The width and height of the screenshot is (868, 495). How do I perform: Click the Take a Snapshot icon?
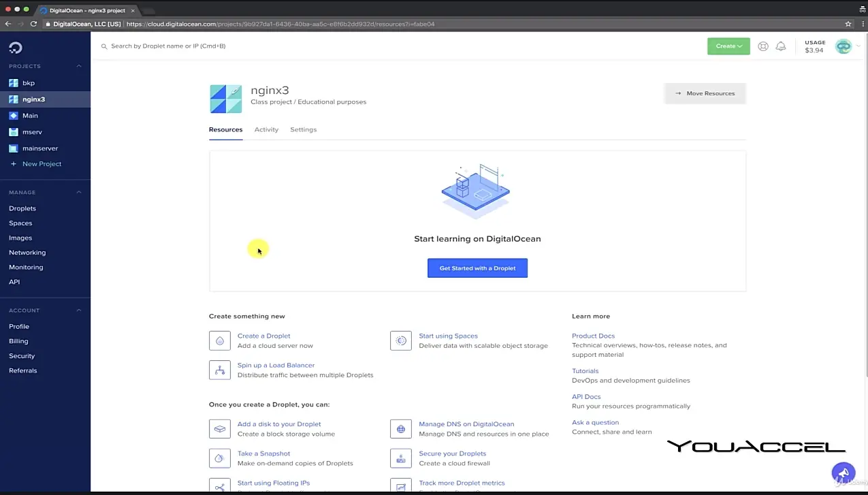click(220, 458)
